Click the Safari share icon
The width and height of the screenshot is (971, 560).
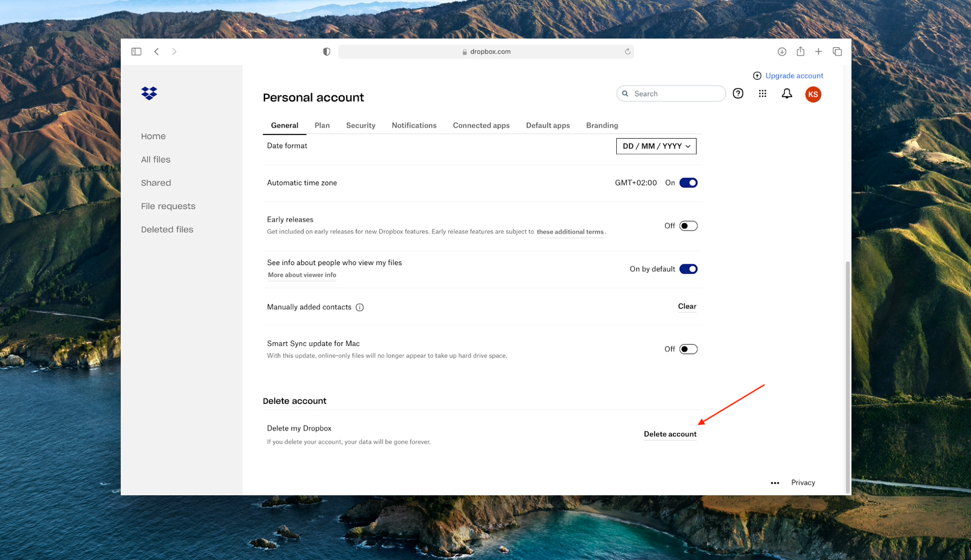(800, 51)
